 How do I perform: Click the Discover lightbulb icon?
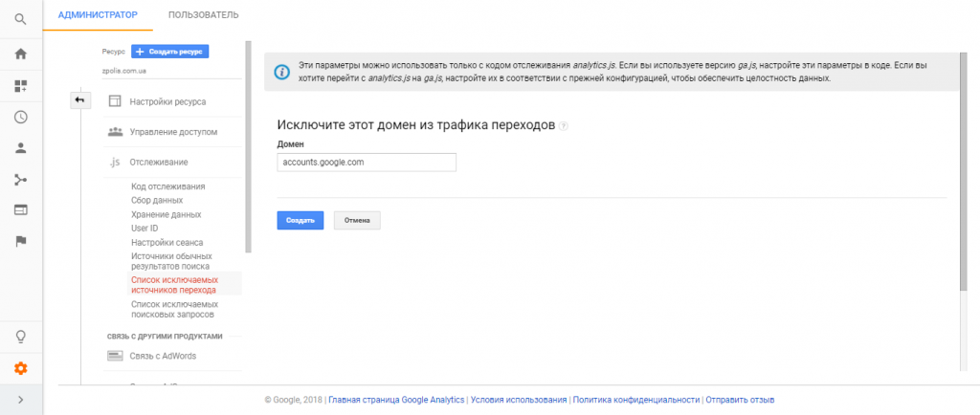point(20,337)
